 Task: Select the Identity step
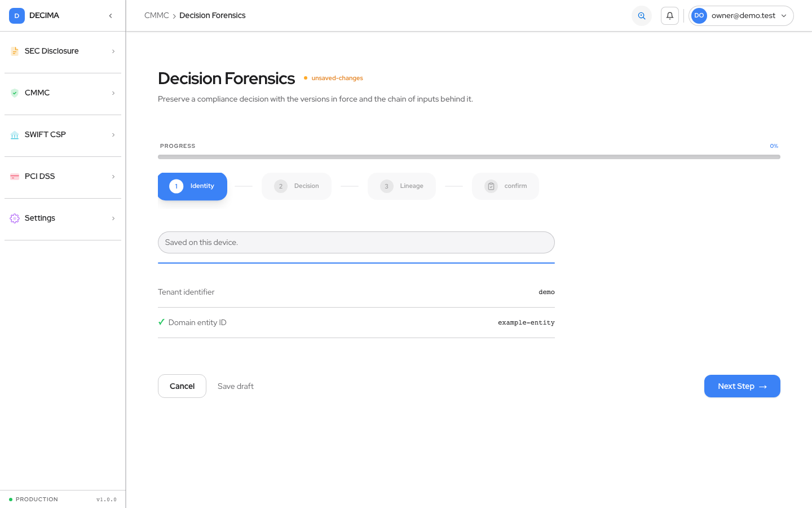pos(192,186)
